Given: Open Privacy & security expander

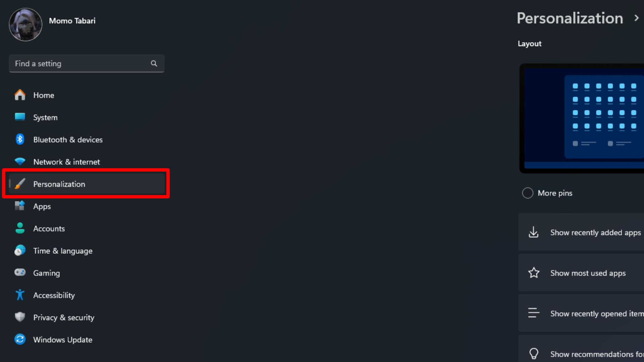Looking at the screenshot, I should point(64,317).
